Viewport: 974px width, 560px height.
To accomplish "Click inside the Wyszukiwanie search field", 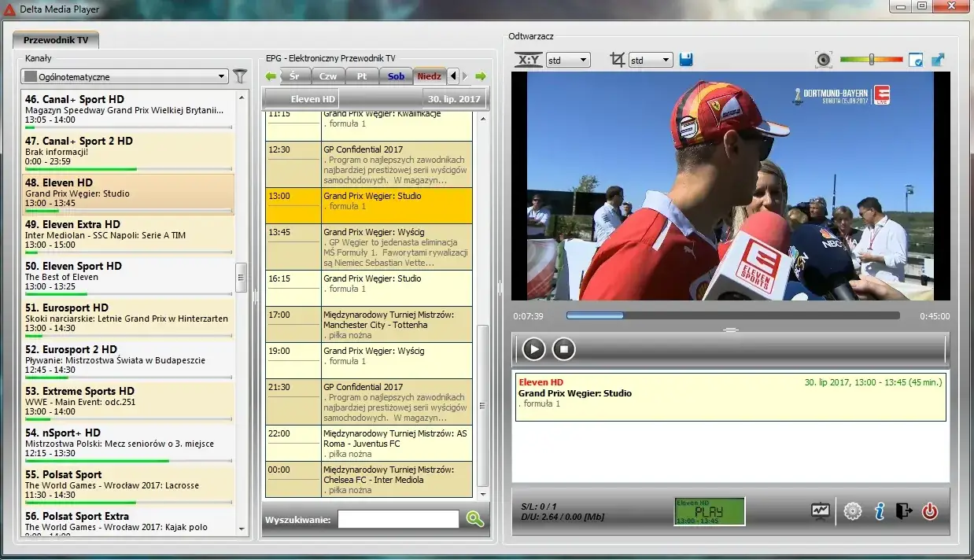I will pos(397,518).
